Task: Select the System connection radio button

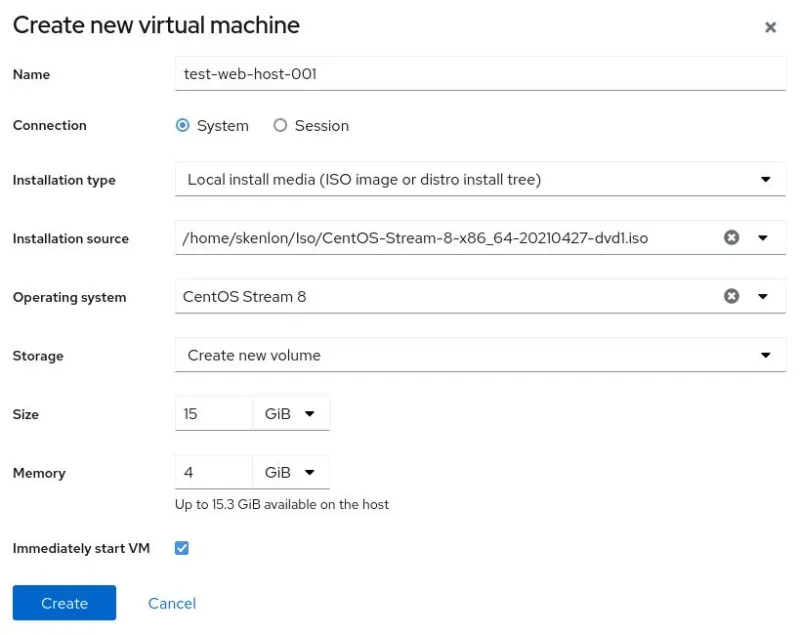Action: [182, 125]
